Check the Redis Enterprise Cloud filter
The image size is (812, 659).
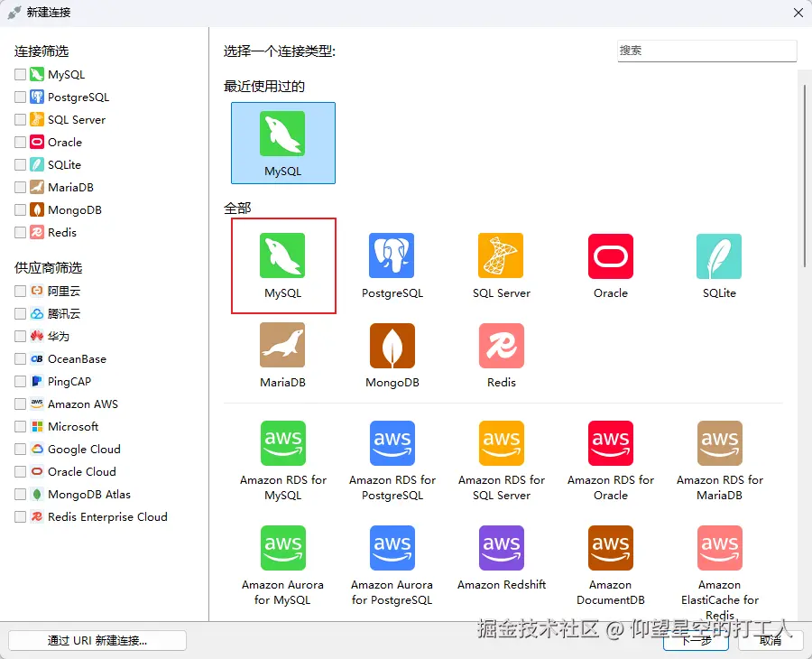point(20,516)
